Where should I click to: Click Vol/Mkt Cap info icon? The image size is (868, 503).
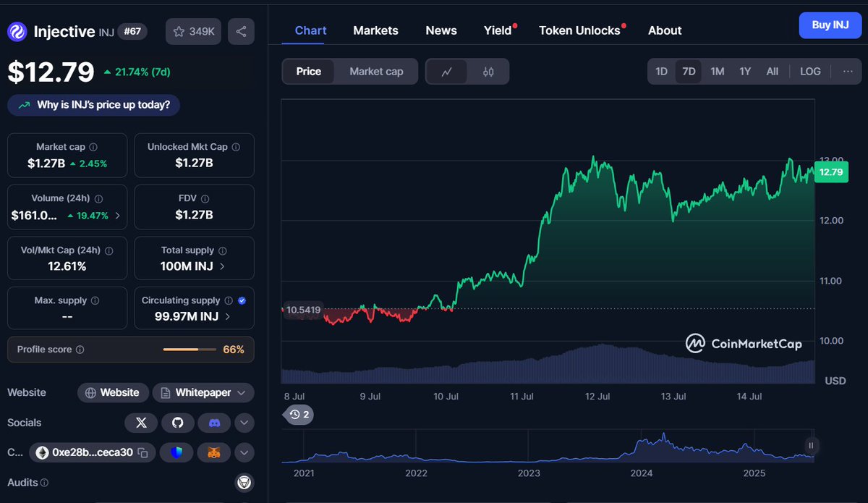tap(109, 250)
